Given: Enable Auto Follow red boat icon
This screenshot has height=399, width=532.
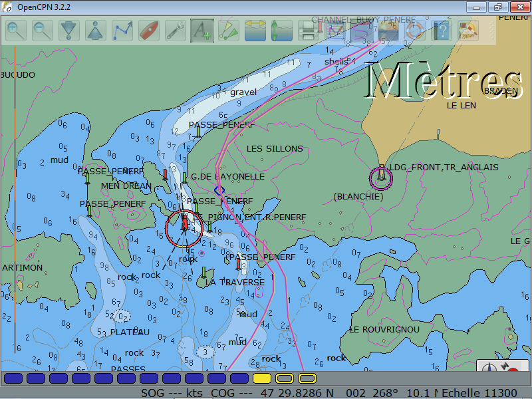Looking at the screenshot, I should point(149,31).
